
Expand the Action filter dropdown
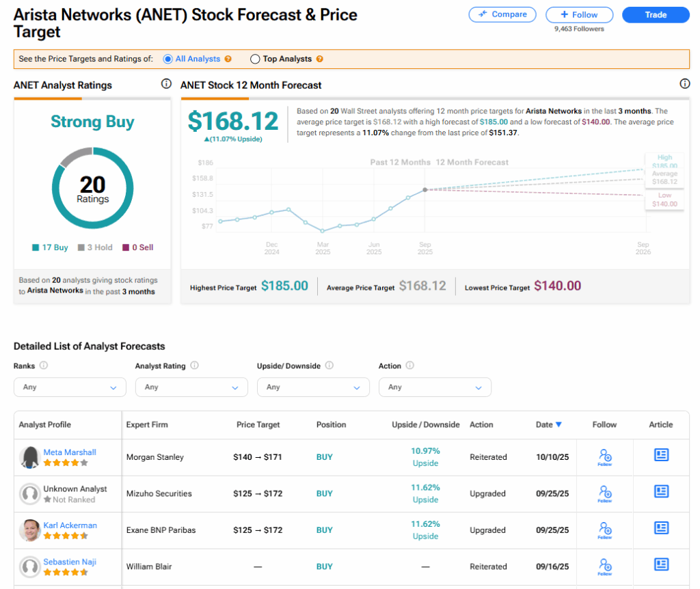pos(435,387)
